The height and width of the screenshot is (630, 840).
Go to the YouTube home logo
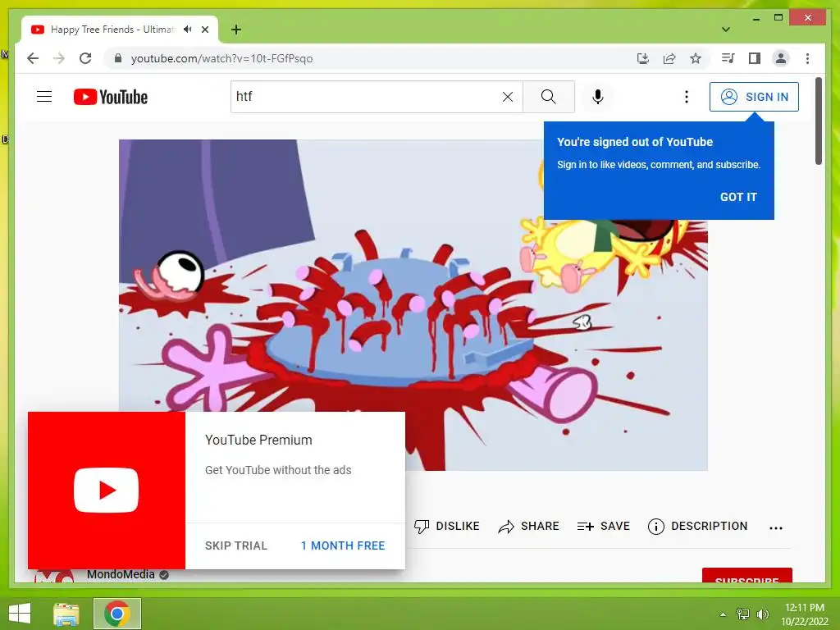(111, 97)
